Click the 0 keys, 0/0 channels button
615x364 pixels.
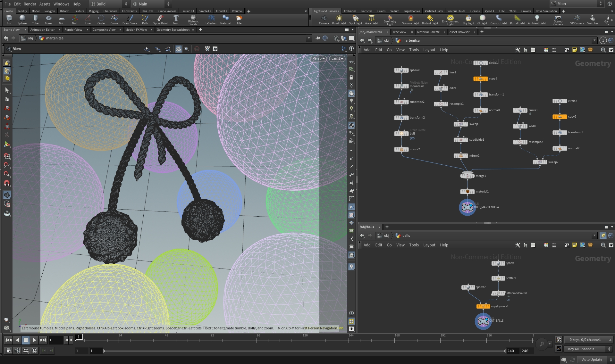pos(588,340)
